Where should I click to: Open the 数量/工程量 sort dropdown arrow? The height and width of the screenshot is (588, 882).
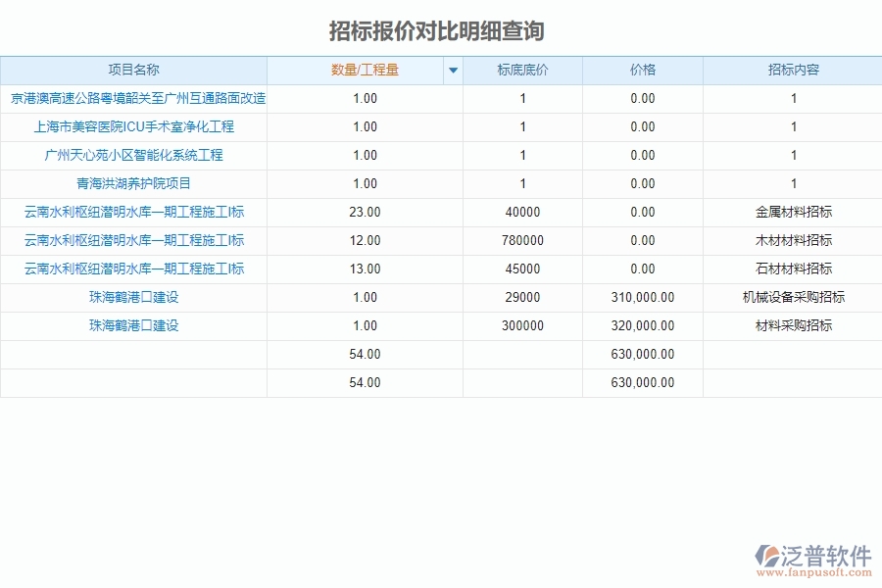tap(452, 70)
